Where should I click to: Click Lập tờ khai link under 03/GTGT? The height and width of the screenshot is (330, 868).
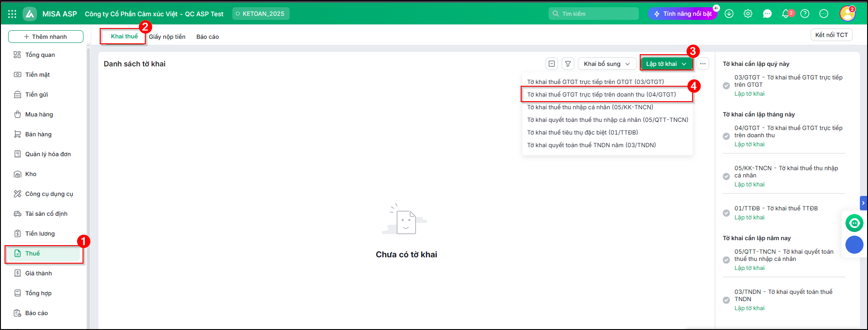[749, 93]
